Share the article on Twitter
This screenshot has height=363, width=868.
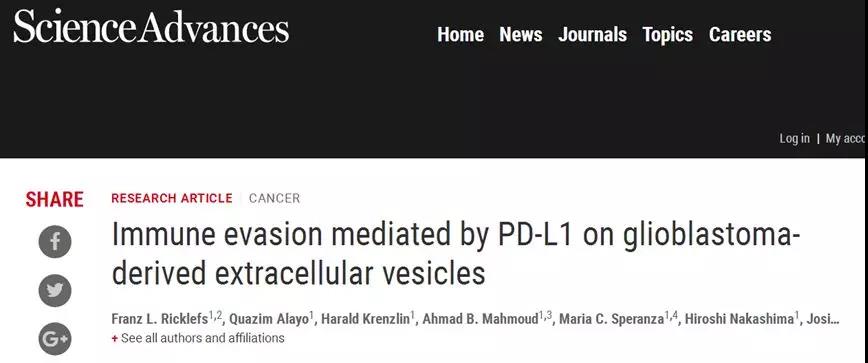tap(55, 291)
